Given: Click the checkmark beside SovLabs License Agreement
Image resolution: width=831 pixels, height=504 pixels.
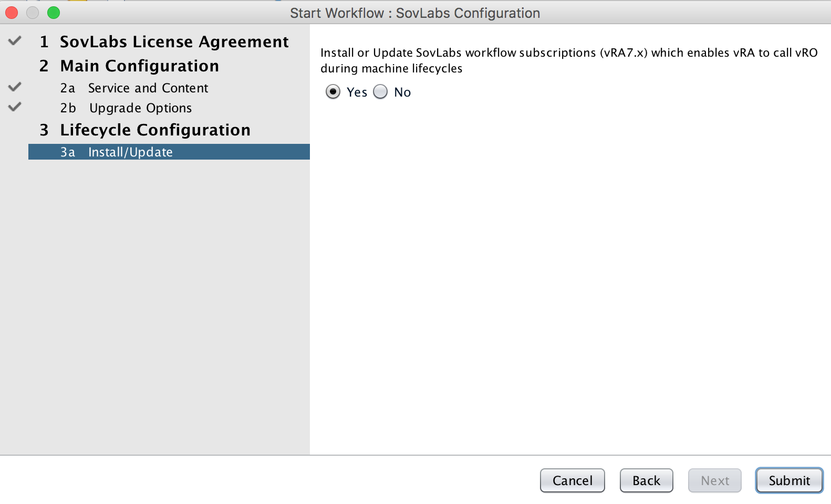Looking at the screenshot, I should [x=15, y=40].
